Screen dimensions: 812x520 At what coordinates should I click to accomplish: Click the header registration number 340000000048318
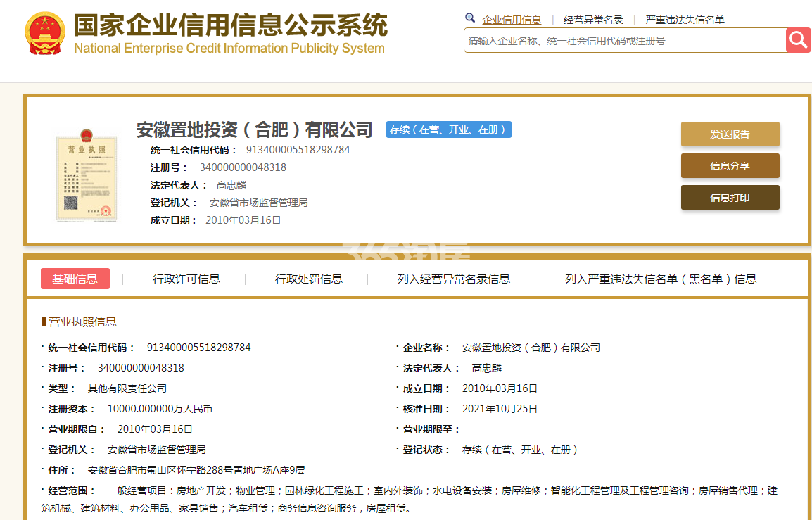tap(243, 167)
